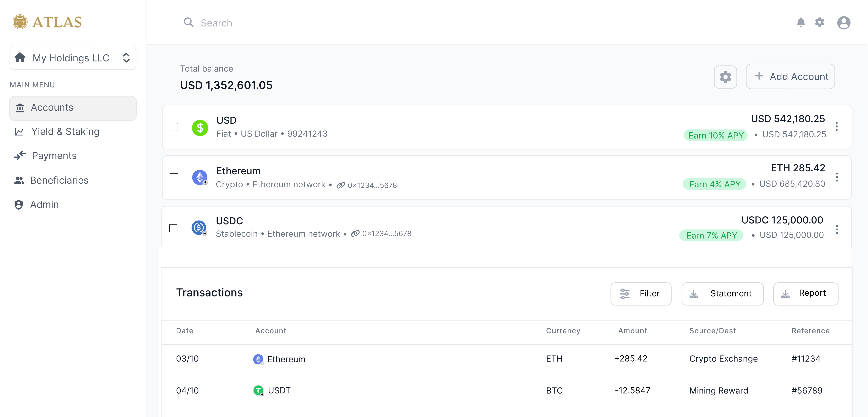Go to the Accounts menu item

pyautogui.click(x=52, y=107)
